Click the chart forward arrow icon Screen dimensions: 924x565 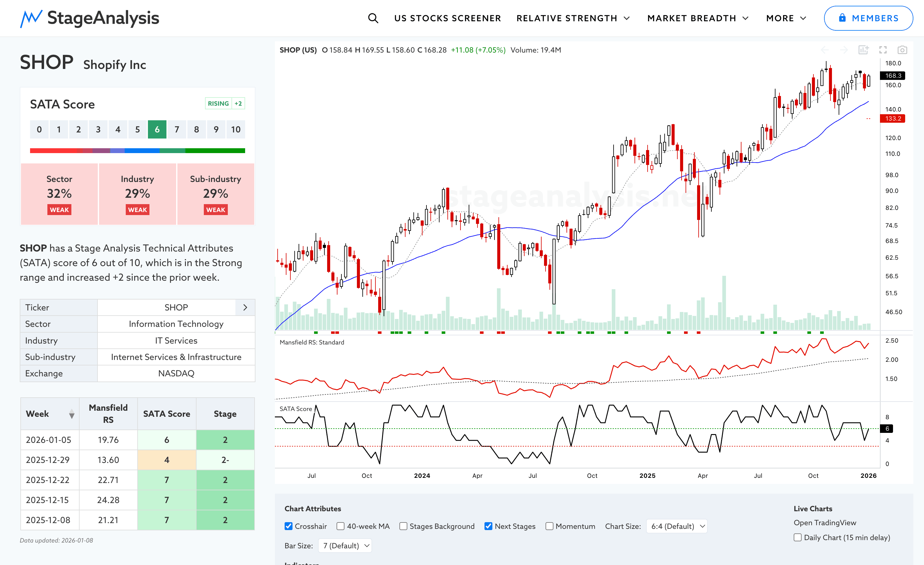pyautogui.click(x=844, y=50)
